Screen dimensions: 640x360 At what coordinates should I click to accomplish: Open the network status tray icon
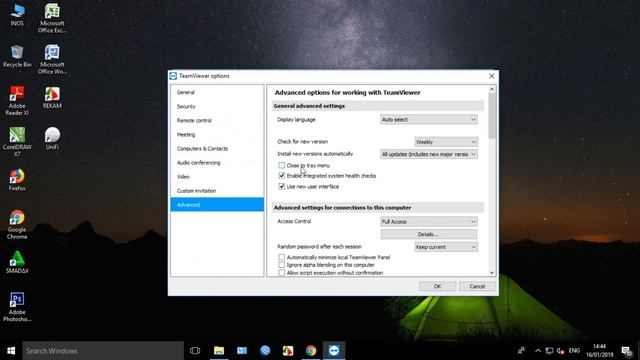[x=549, y=351]
